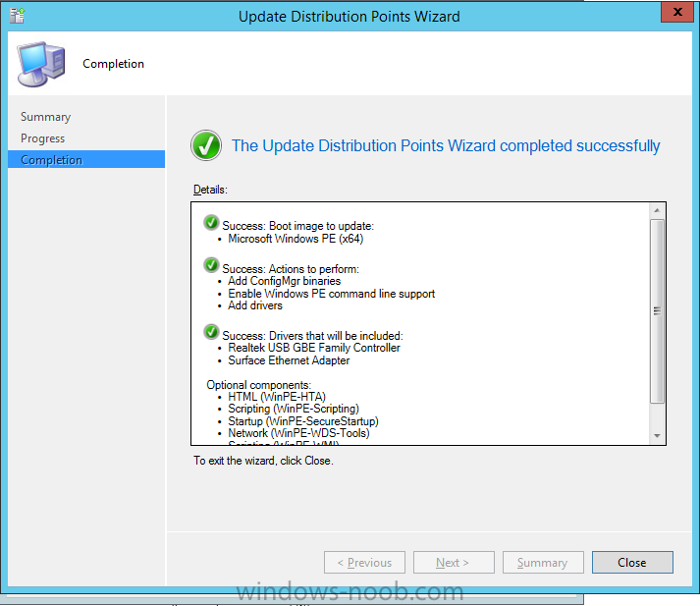Click 'Enable Windows PE command line support' line

pos(331,294)
